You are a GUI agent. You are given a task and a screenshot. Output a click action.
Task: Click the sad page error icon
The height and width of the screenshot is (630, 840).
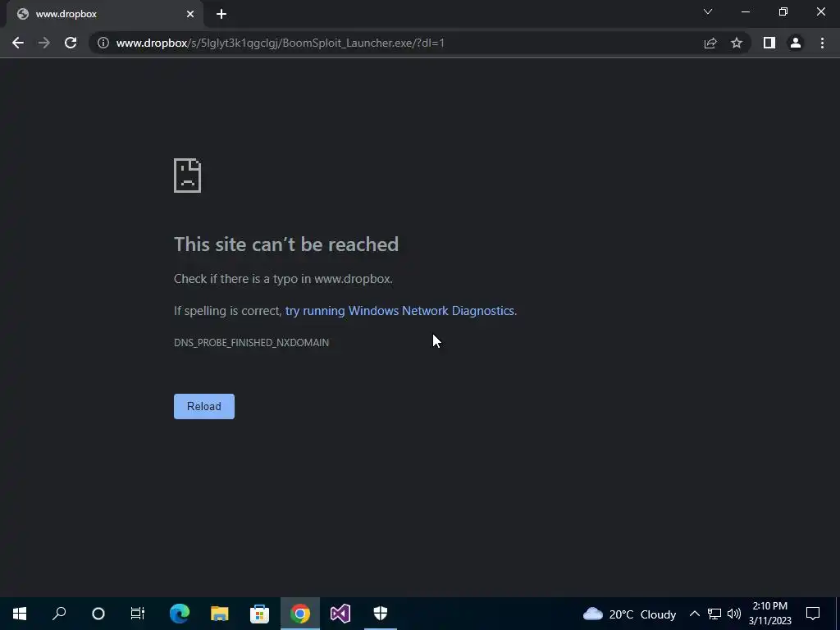click(x=188, y=176)
